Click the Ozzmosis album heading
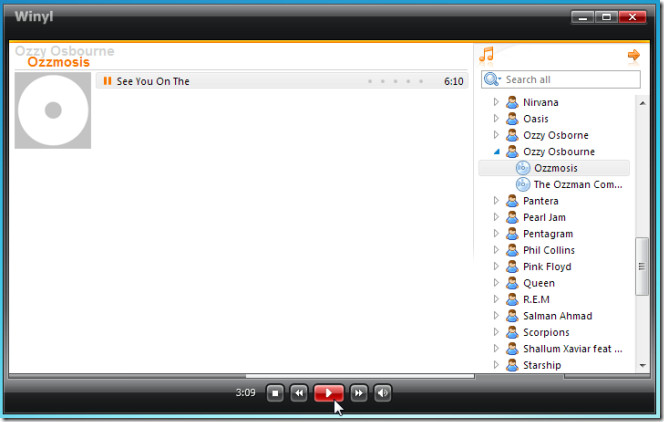 pyautogui.click(x=58, y=62)
